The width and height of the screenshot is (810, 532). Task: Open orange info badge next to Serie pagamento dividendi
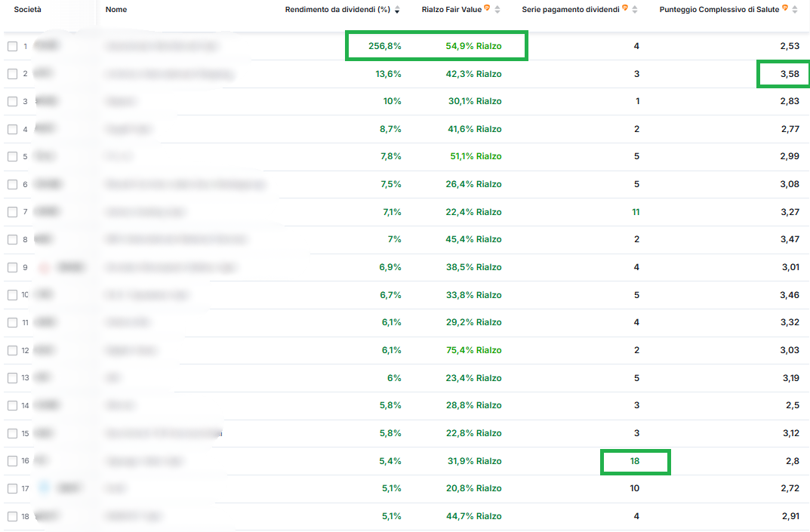(x=625, y=8)
